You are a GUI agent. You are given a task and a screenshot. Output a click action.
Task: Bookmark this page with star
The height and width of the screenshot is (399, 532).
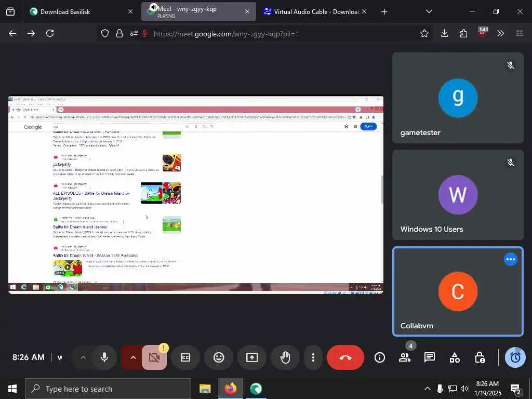[424, 33]
